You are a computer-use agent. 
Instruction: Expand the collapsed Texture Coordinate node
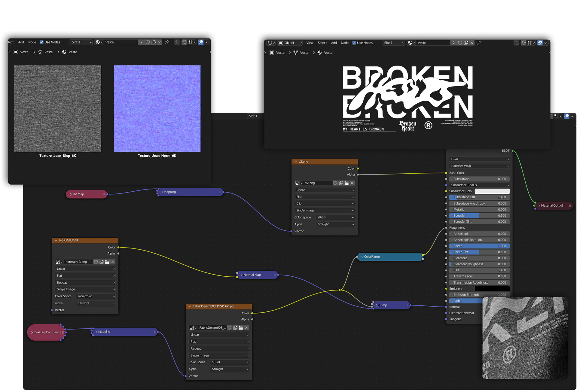pos(32,332)
